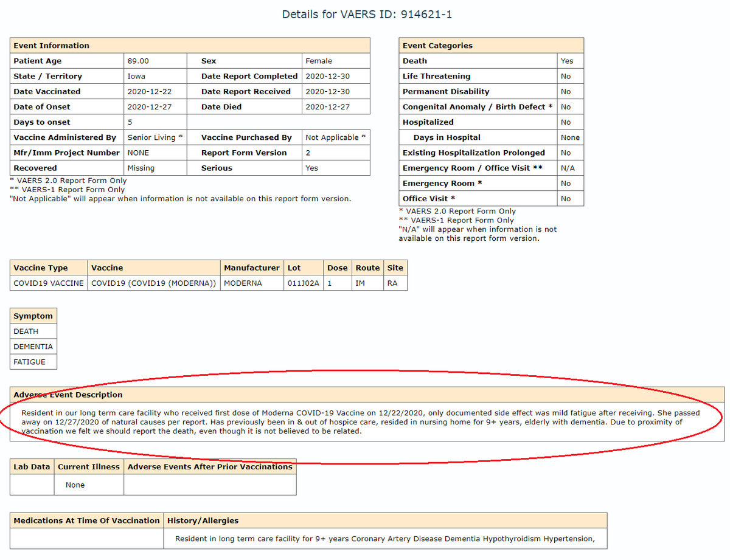Select the Emergency Room / Office Visit N/A value

click(x=567, y=168)
